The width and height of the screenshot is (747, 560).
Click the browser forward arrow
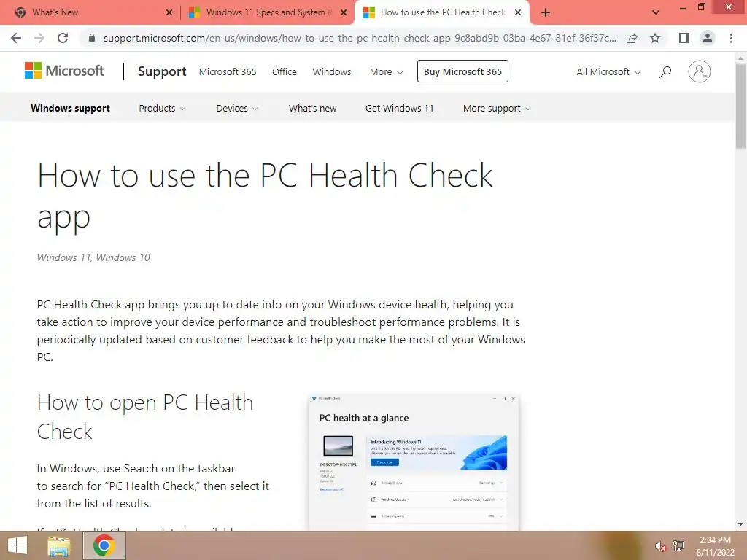click(x=39, y=38)
